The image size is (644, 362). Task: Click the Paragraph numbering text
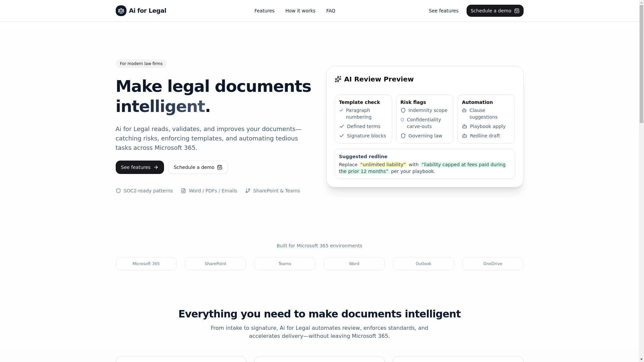(359, 114)
